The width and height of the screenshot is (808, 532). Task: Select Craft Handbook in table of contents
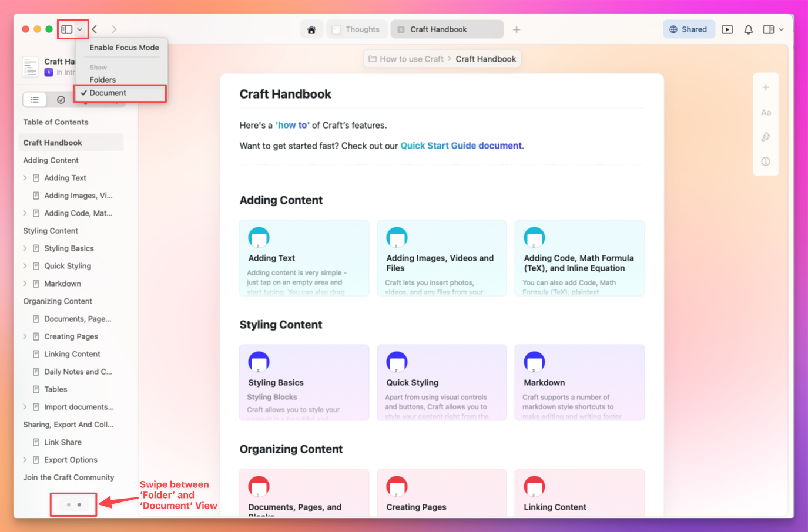pyautogui.click(x=71, y=143)
